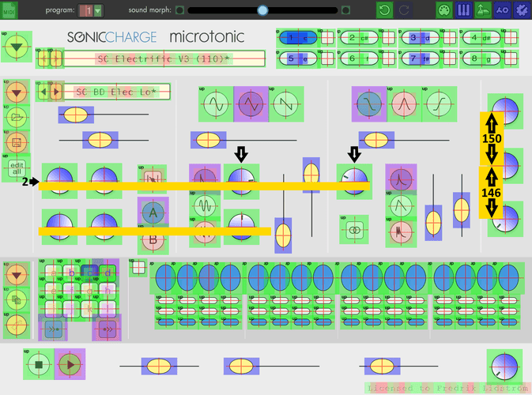Open the pattern section orange triangle menu
The image size is (532, 395).
17,274
